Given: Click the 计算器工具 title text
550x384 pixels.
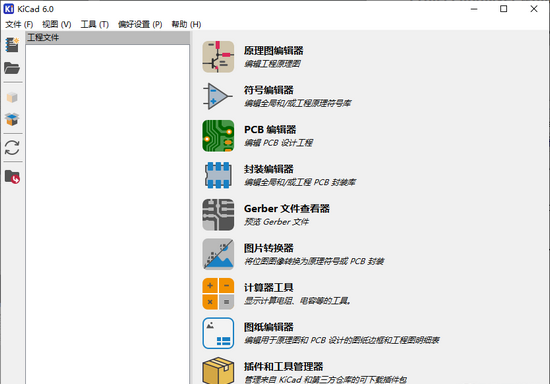Looking at the screenshot, I should coord(269,288).
